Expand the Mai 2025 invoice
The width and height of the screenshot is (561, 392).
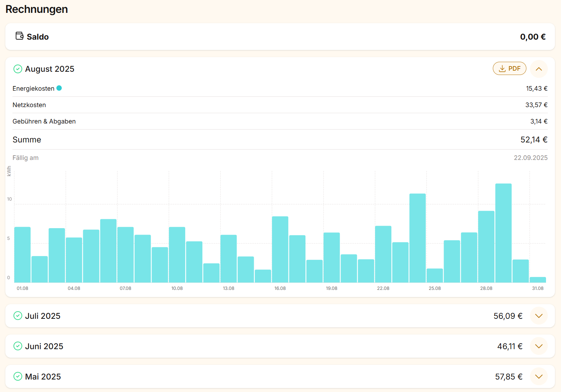539,377
